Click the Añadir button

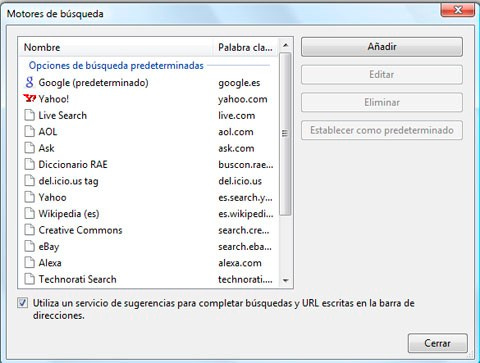pos(382,47)
